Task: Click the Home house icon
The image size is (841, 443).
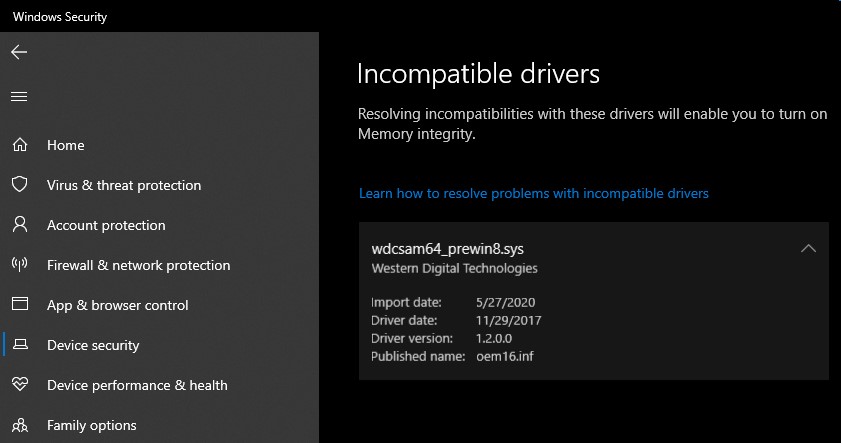Action: click(19, 145)
